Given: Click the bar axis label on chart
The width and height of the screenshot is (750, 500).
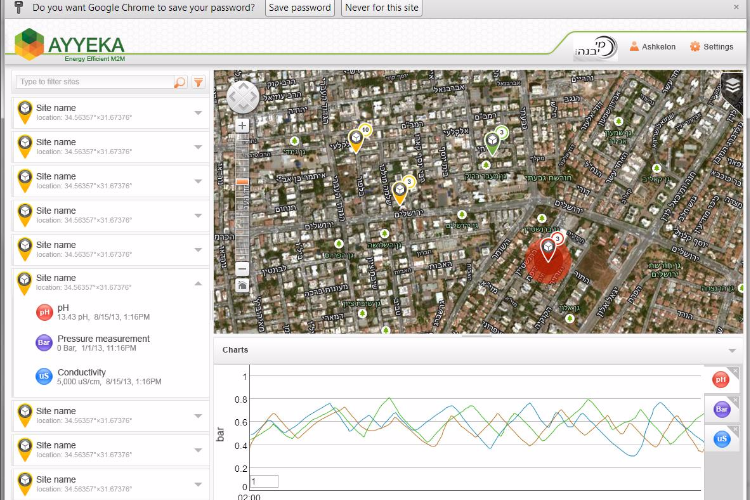Looking at the screenshot, I should click(220, 434).
